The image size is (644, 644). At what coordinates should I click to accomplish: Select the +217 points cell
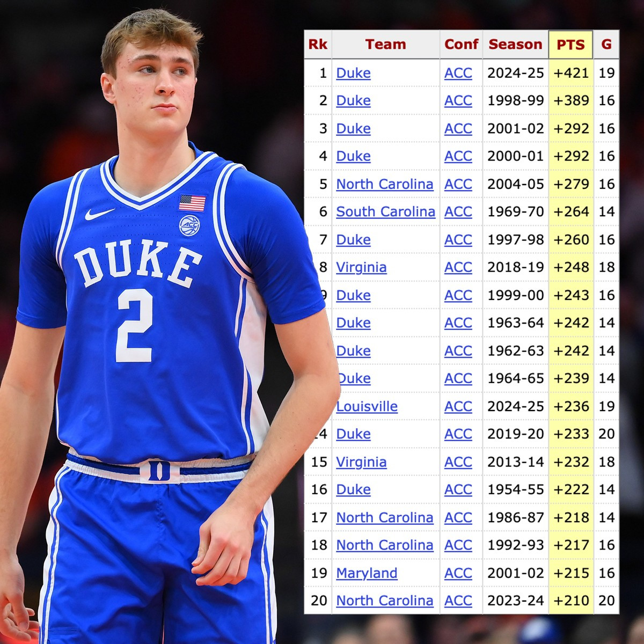[x=571, y=545]
